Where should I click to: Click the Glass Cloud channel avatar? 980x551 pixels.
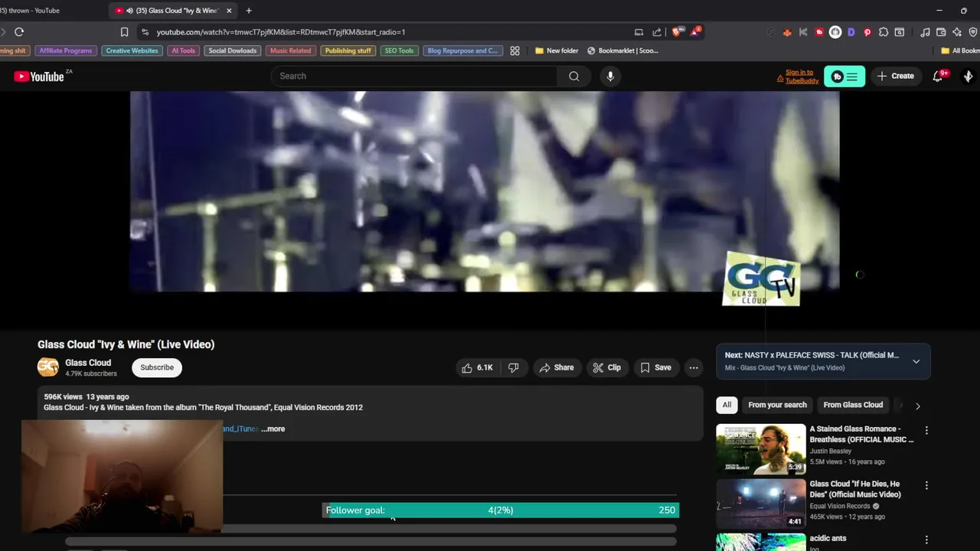pyautogui.click(x=48, y=367)
